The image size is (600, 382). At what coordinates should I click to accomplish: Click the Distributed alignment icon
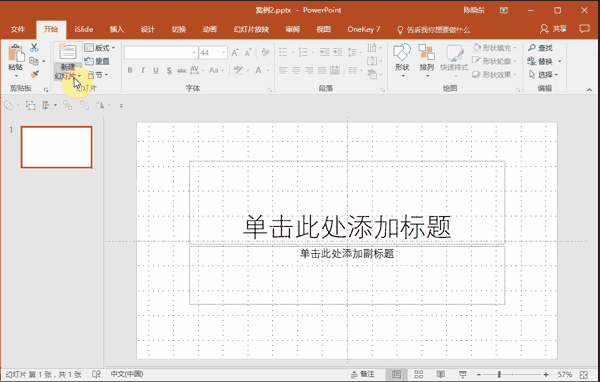335,70
